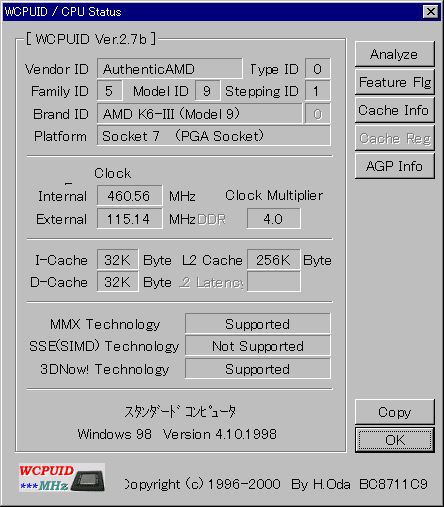Show AGP Info
Image resolution: width=444 pixels, height=507 pixels.
(x=395, y=166)
